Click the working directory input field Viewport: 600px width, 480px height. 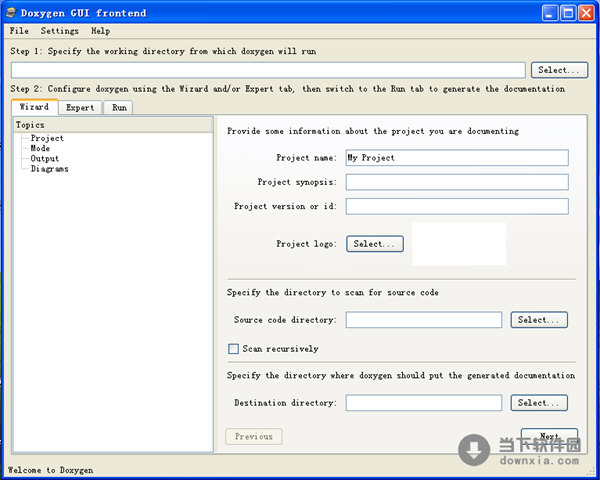tap(268, 70)
